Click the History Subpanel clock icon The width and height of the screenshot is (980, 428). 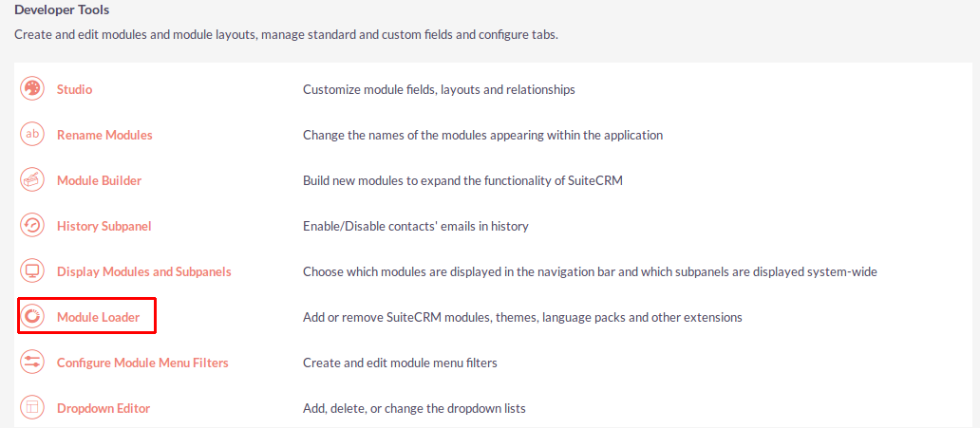tap(31, 226)
